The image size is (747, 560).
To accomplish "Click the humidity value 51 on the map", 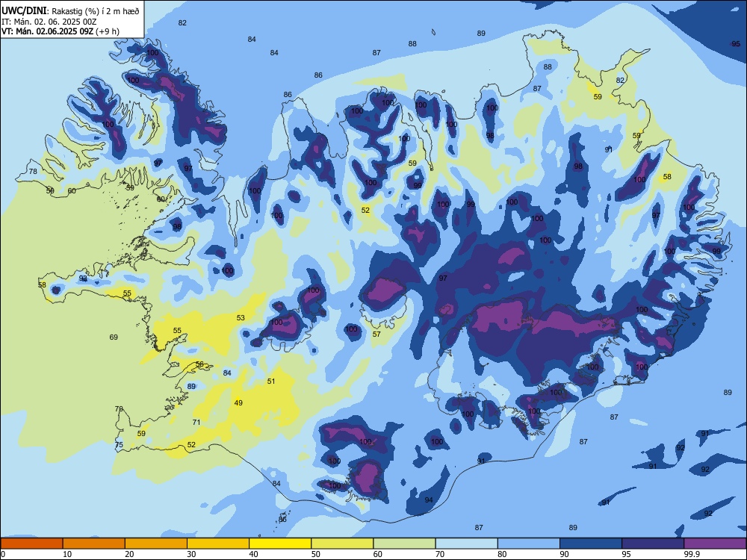I will click(x=271, y=381).
